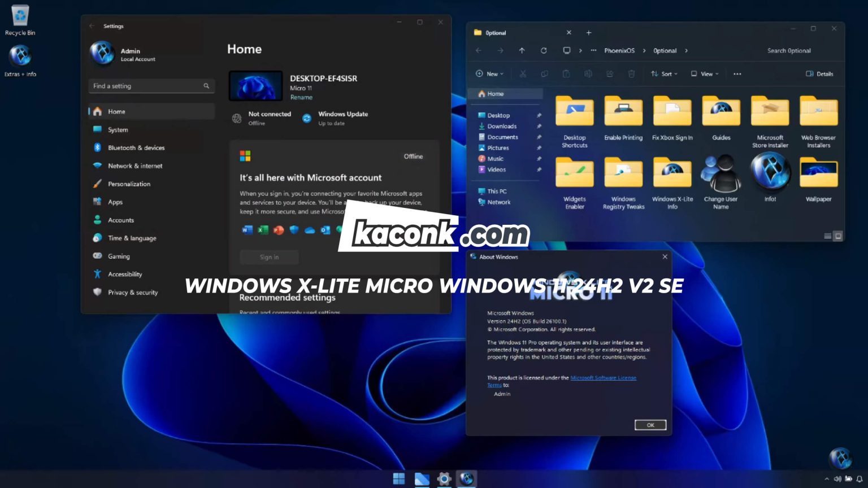Open the New dropdown in Explorer
868x488 pixels.
point(489,73)
